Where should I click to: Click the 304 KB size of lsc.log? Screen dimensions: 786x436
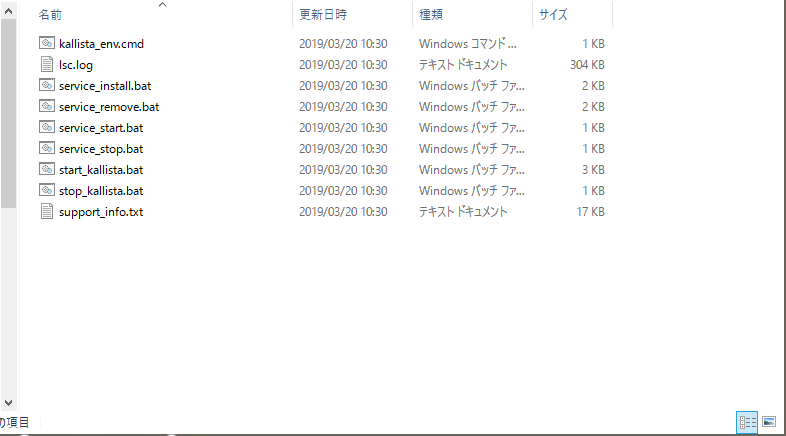[x=587, y=65]
